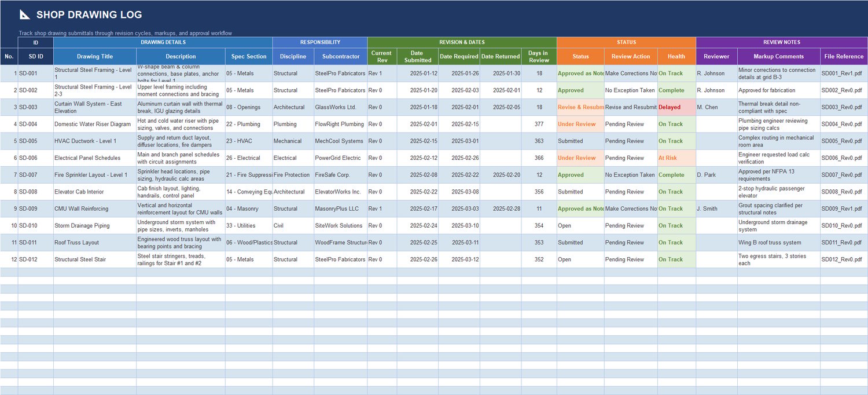Click the Current Rev column header
Viewport: 868px width, 395px height.
click(x=382, y=56)
